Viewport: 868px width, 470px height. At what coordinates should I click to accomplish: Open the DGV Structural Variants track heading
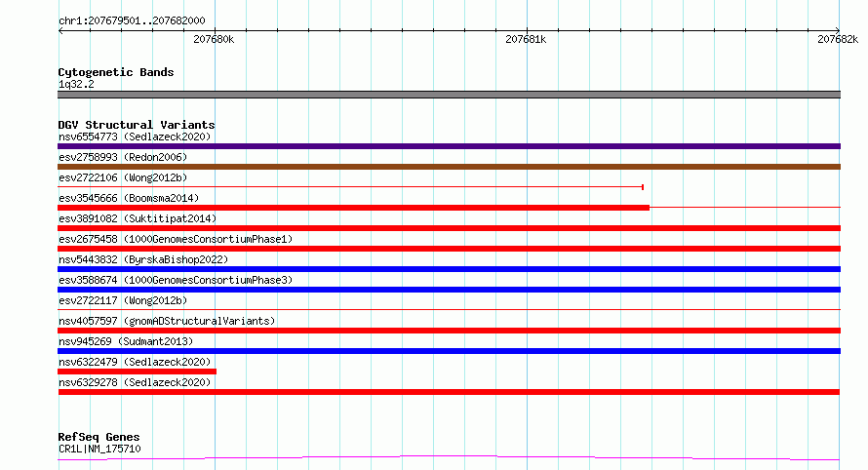(x=137, y=125)
